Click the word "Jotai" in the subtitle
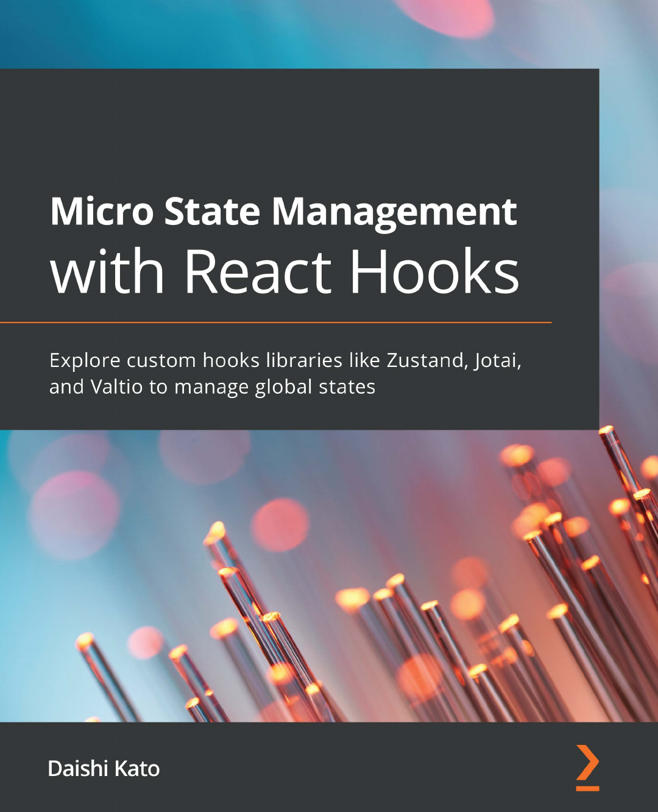The height and width of the screenshot is (812, 658). click(497, 361)
